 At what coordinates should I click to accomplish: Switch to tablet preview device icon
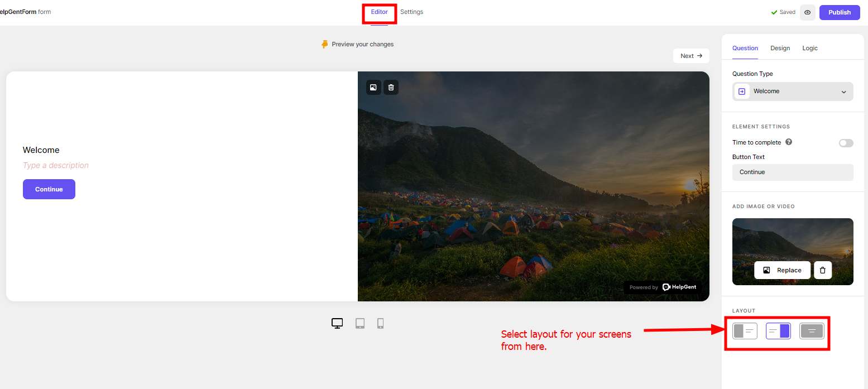[x=360, y=323]
